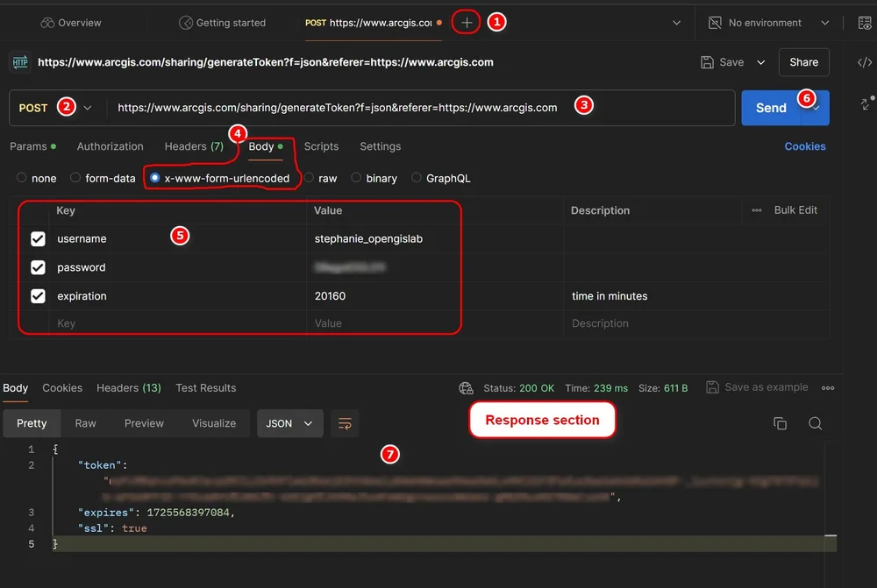Select the form-data body type

coord(75,178)
